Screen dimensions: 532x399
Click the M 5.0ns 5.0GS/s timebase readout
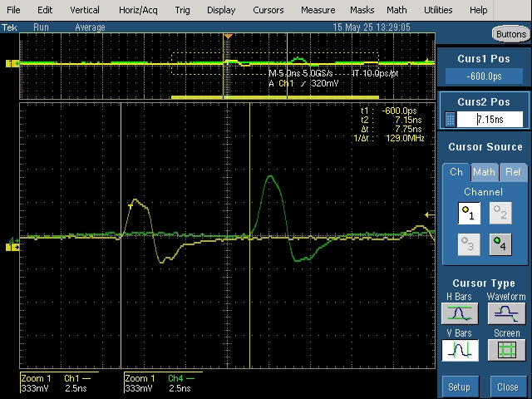(301, 74)
